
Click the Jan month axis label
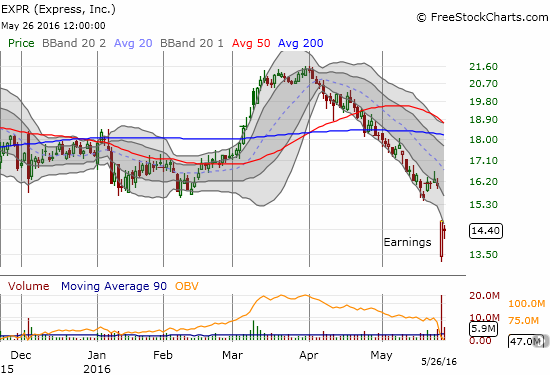pyautogui.click(x=97, y=355)
